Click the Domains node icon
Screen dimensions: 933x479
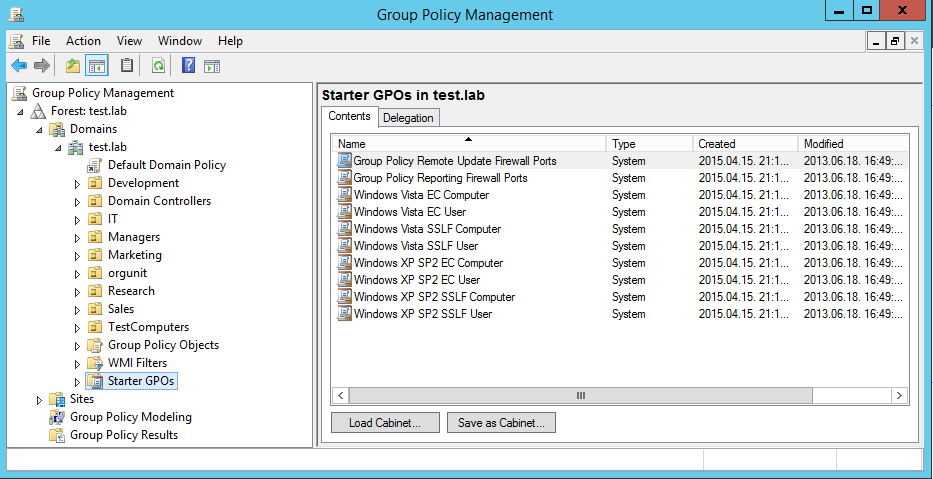point(57,129)
